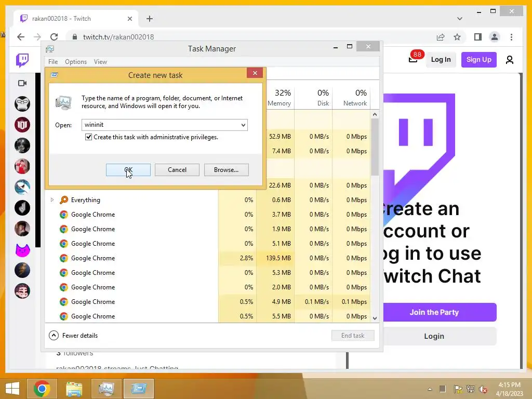
Task: Open the Twitch video camera sidebar icon
Action: [22, 83]
